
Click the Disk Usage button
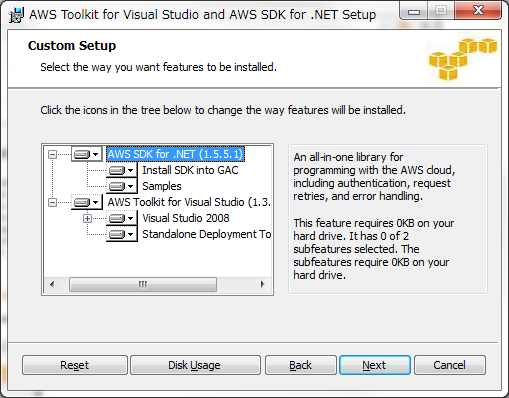tap(195, 365)
